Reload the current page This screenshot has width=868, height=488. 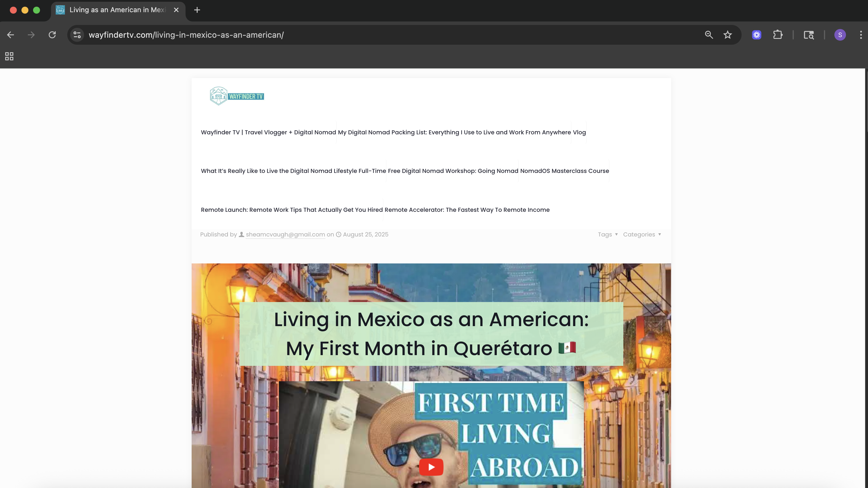pos(52,35)
